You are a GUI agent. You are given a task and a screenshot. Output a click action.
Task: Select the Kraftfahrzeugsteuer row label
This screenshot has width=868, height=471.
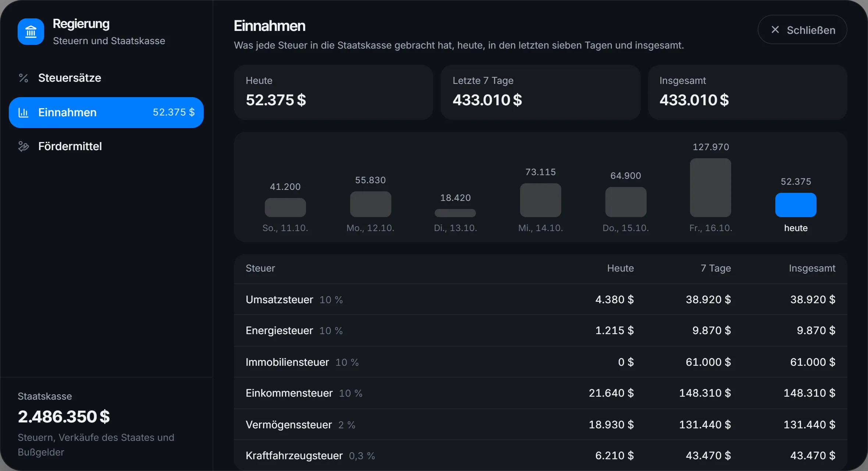coord(294,456)
